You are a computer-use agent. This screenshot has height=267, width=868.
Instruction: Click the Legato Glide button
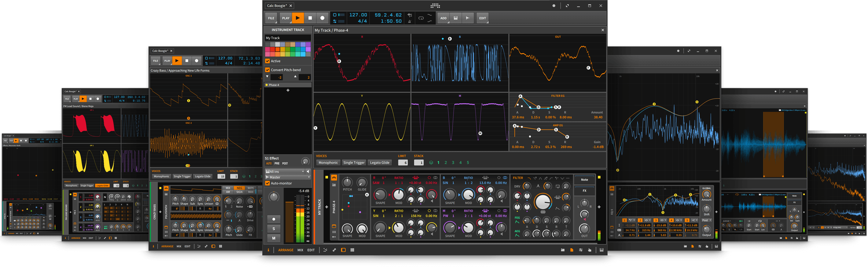379,163
